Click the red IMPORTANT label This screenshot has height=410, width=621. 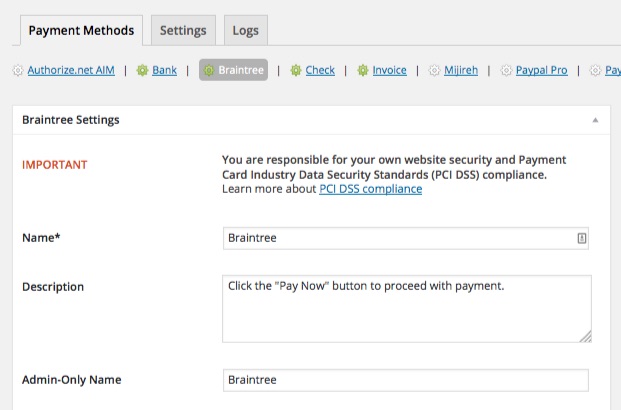point(55,165)
